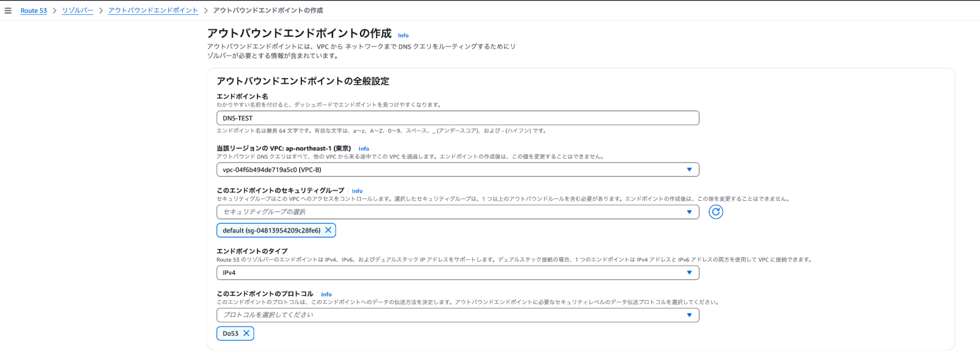This screenshot has width=980, height=358.
Task: Refresh the security group list
Action: coord(716,212)
